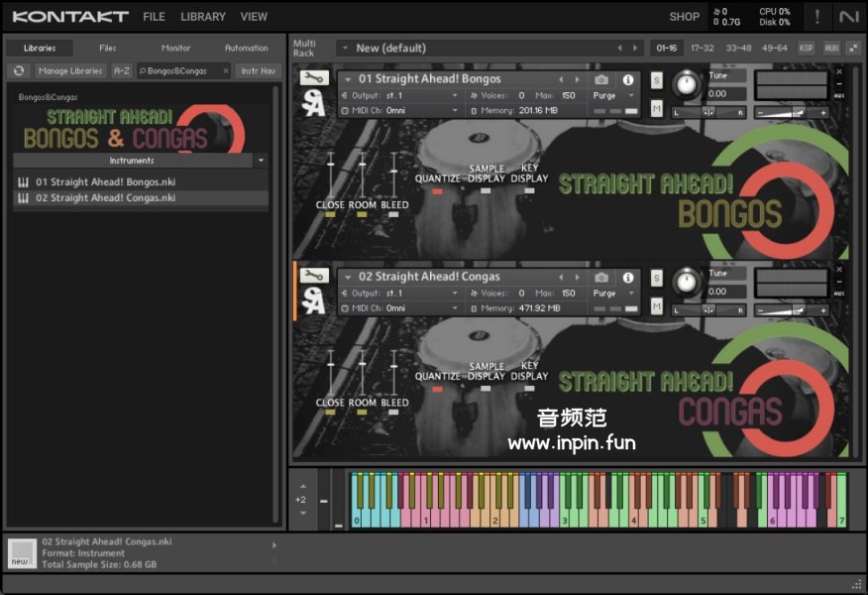Screen dimensions: 868x595
Task: Click the Bongos Tune knob
Action: point(686,85)
